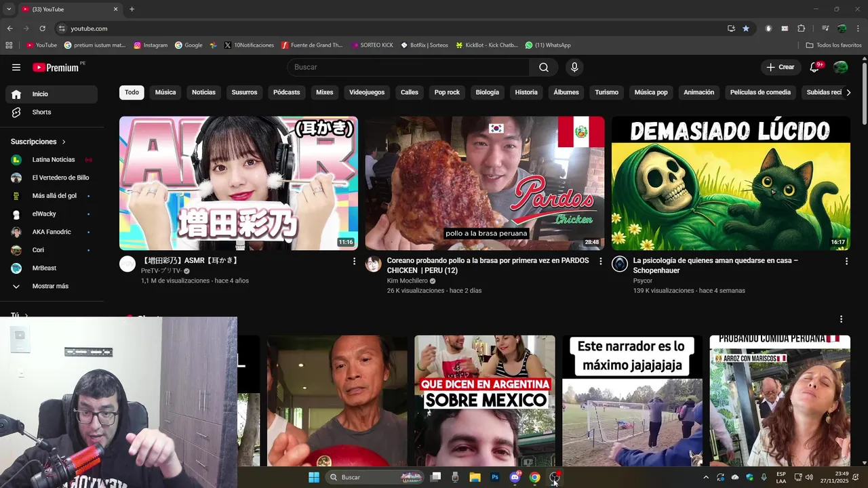
Task: Select the Películas de comedia chip
Action: 760,92
